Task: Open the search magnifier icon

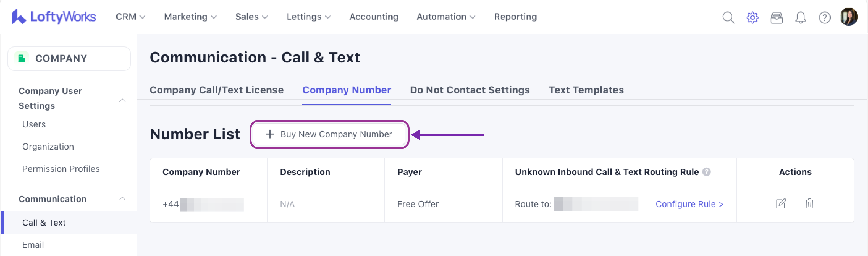Action: pos(728,17)
